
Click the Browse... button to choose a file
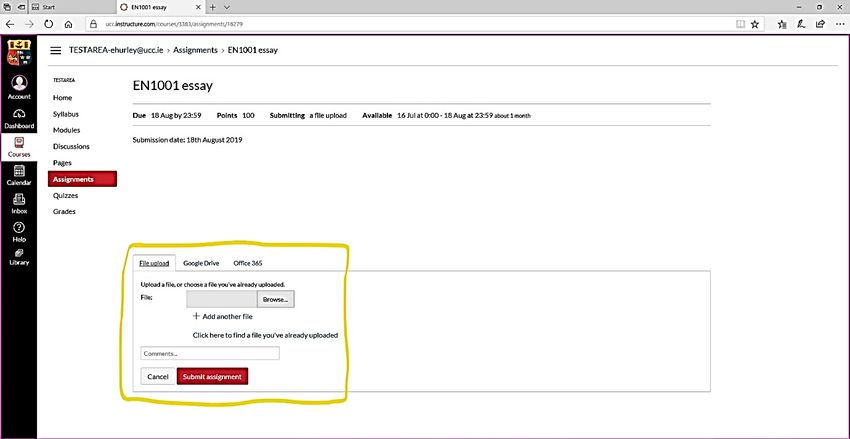(275, 299)
